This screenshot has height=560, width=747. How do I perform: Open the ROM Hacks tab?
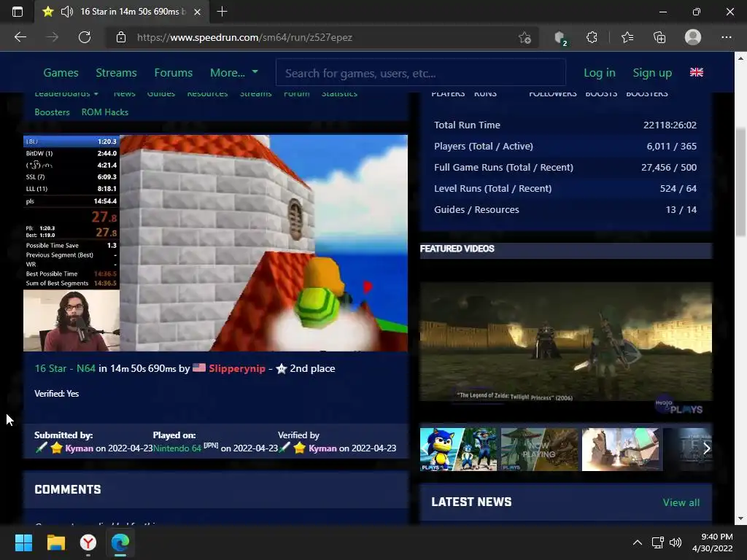105,112
